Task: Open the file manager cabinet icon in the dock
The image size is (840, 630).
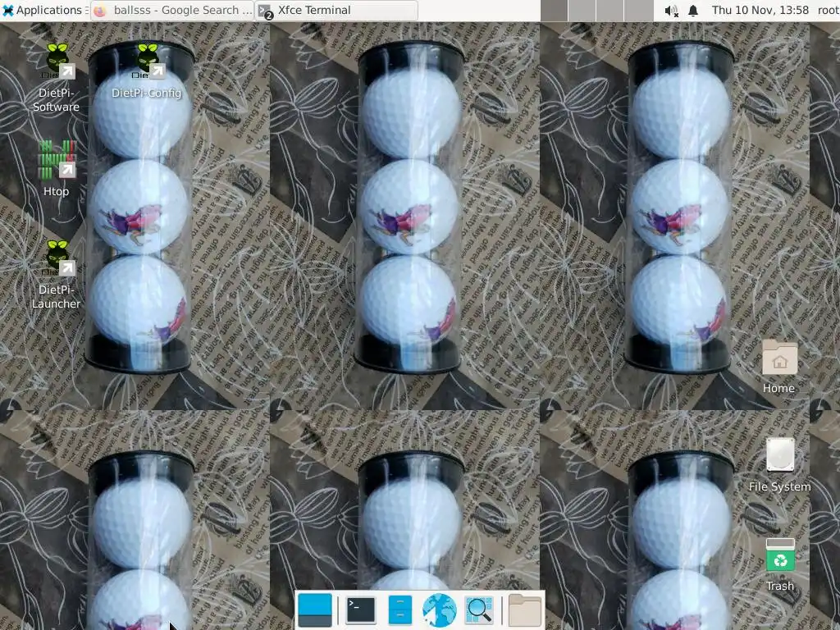Action: coord(400,610)
